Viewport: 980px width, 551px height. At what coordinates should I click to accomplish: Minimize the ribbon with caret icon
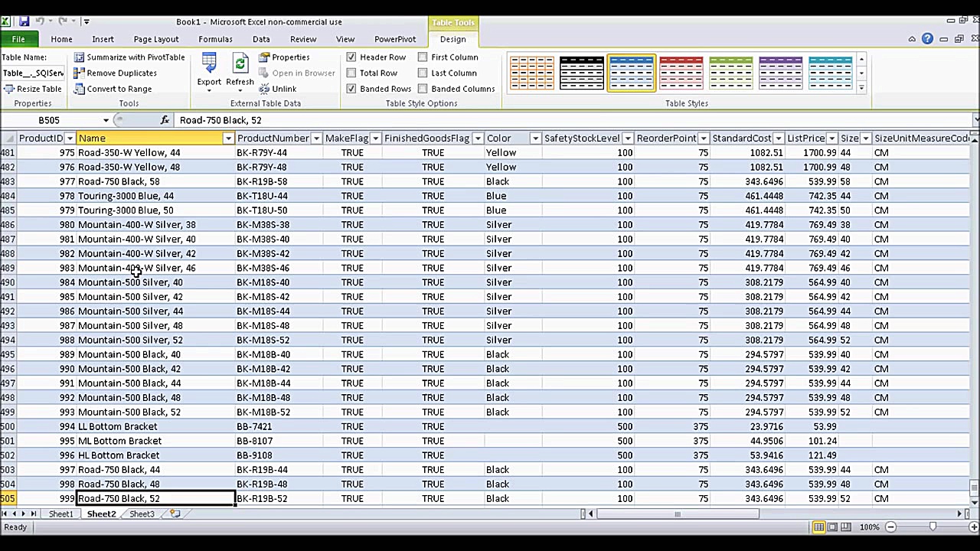pos(912,39)
